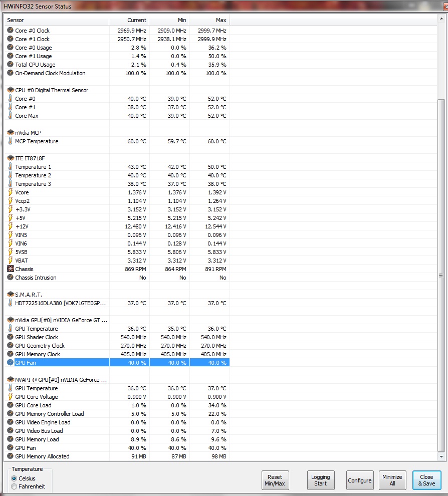This screenshot has height=496, width=448.
Task: Click the Chassis Intrusion icon
Action: 10,278
